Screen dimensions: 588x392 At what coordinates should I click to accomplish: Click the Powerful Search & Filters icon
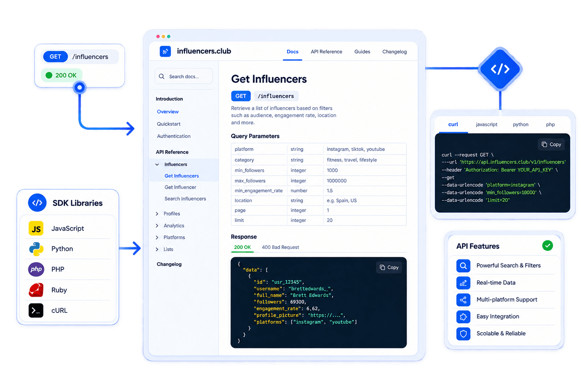click(463, 266)
